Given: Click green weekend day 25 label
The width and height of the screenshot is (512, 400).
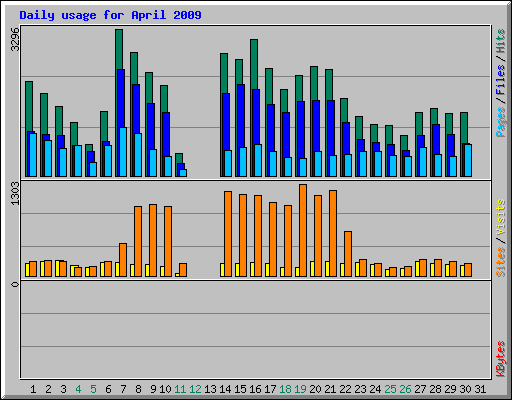Looking at the screenshot, I should 390,389.
